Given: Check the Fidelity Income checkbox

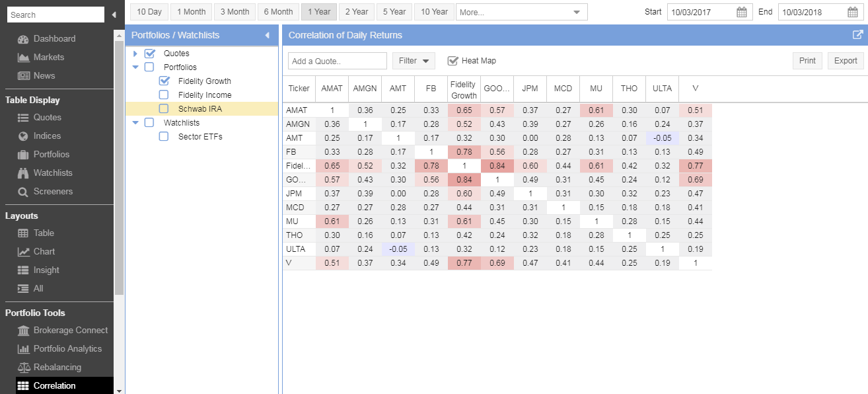Looking at the screenshot, I should coord(164,95).
